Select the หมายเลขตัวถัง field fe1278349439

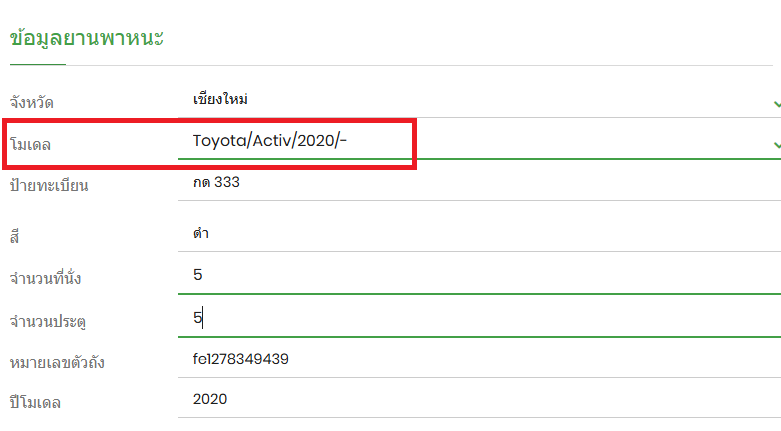coord(470,358)
